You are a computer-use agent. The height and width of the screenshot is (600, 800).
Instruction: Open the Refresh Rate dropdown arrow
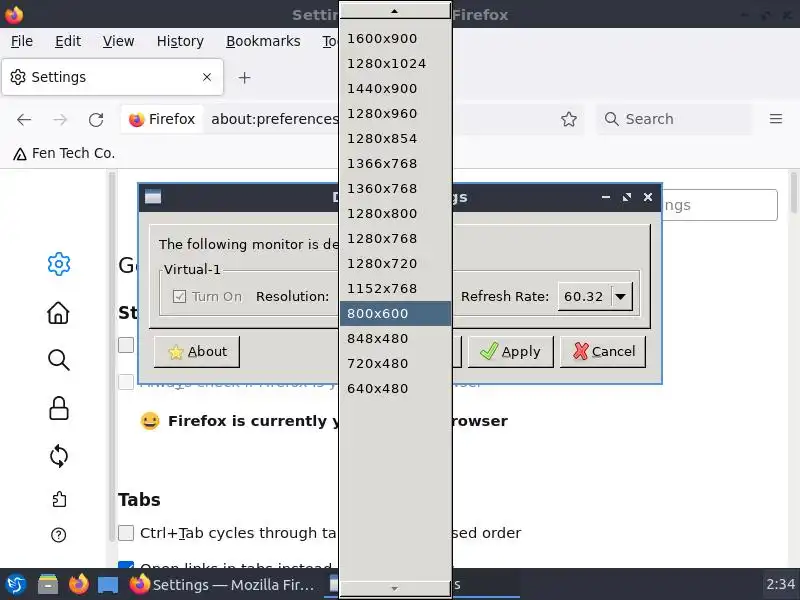(x=621, y=296)
